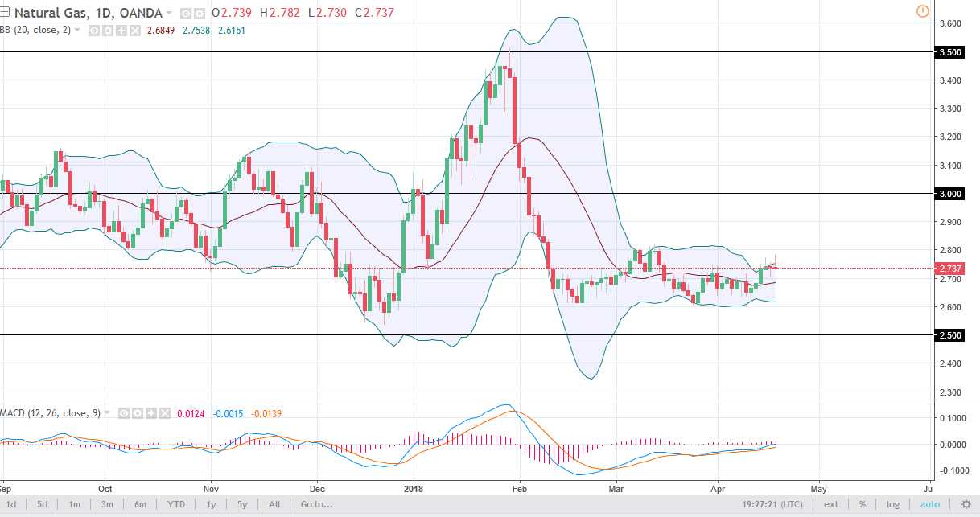
Task: Toggle percent (%) scale
Action: point(862,504)
